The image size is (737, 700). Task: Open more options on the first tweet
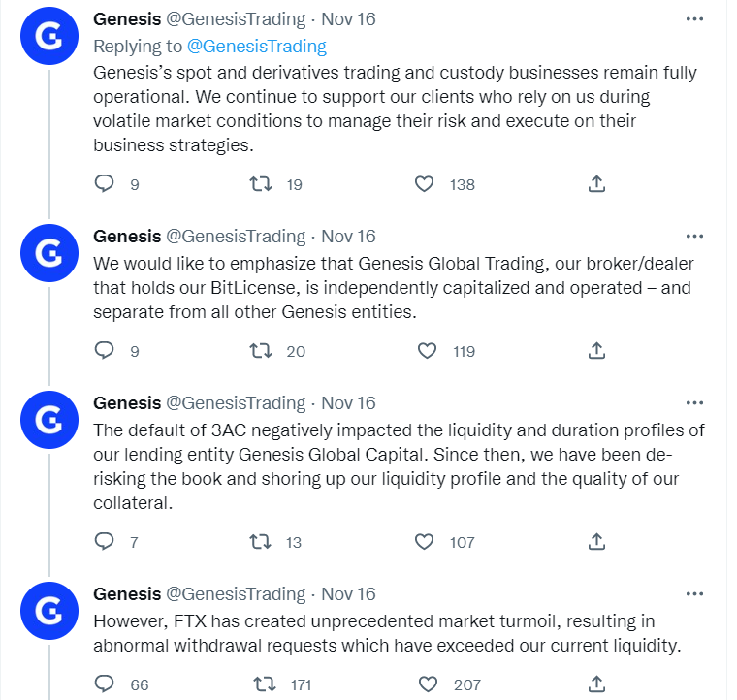pyautogui.click(x=694, y=19)
